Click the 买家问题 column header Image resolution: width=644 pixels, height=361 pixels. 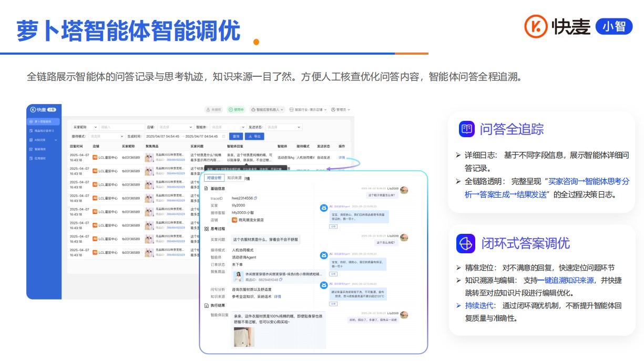(197, 146)
